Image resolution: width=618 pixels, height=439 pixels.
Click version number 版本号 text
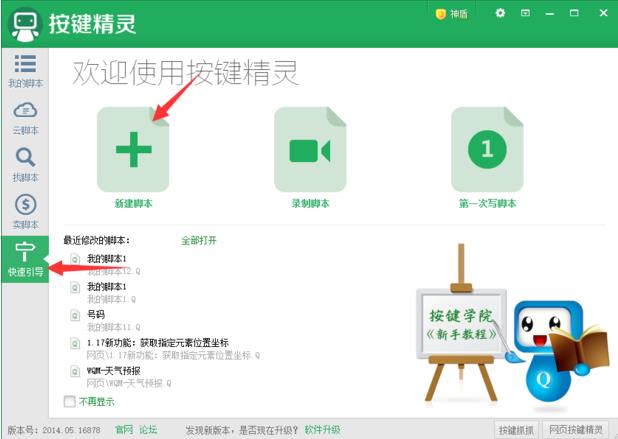(54, 430)
